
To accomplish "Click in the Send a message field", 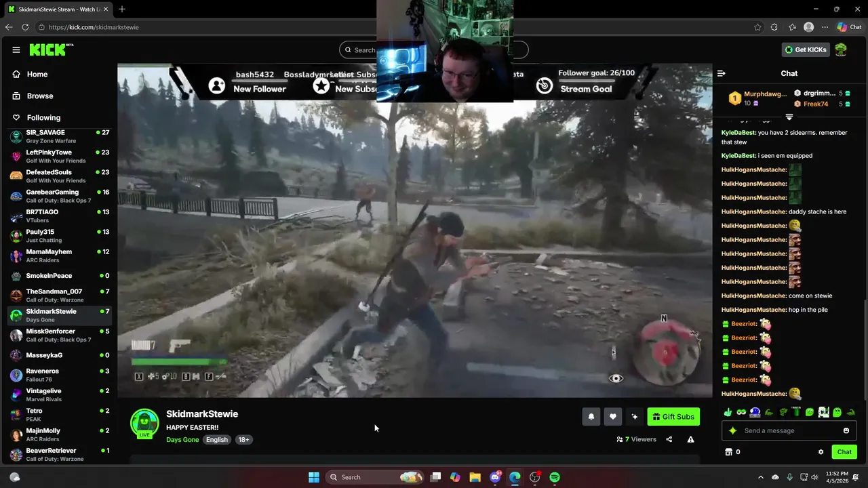I will pyautogui.click(x=790, y=430).
